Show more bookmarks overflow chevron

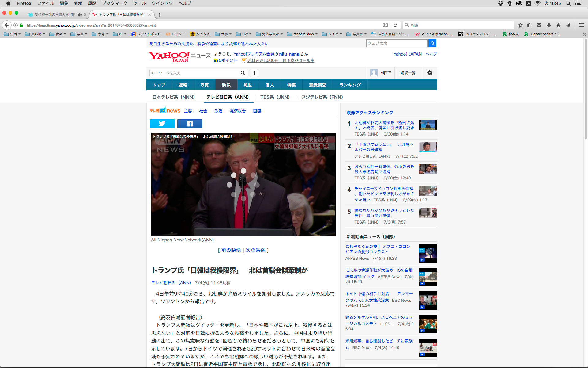(x=584, y=34)
